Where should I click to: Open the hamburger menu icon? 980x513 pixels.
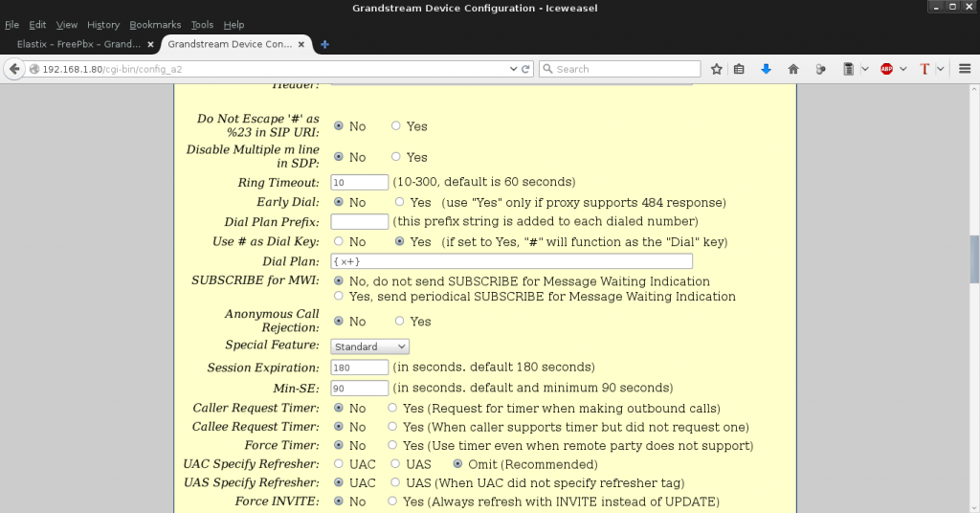pos(965,69)
